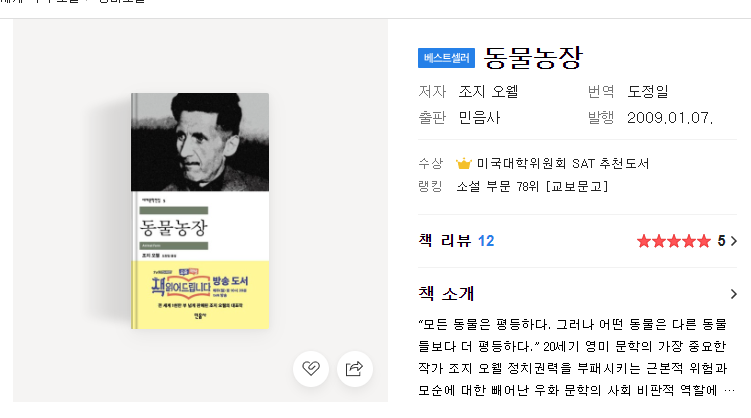Click the 동물농장 title next to the badge
751x418 pixels.
[x=533, y=56]
